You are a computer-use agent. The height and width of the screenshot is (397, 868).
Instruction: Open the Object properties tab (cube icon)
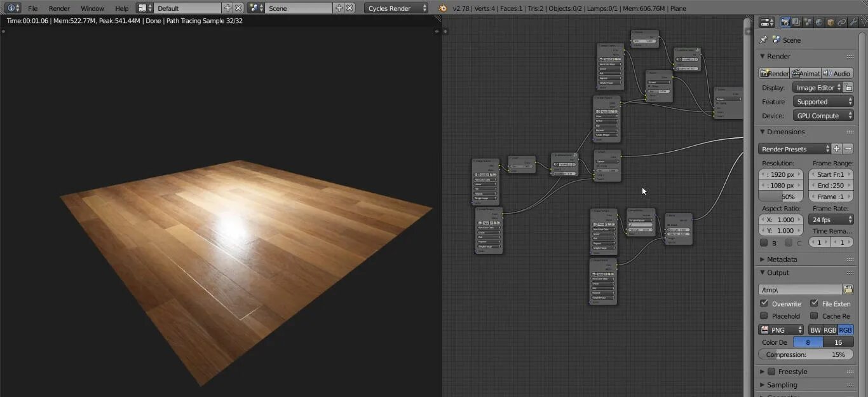831,22
